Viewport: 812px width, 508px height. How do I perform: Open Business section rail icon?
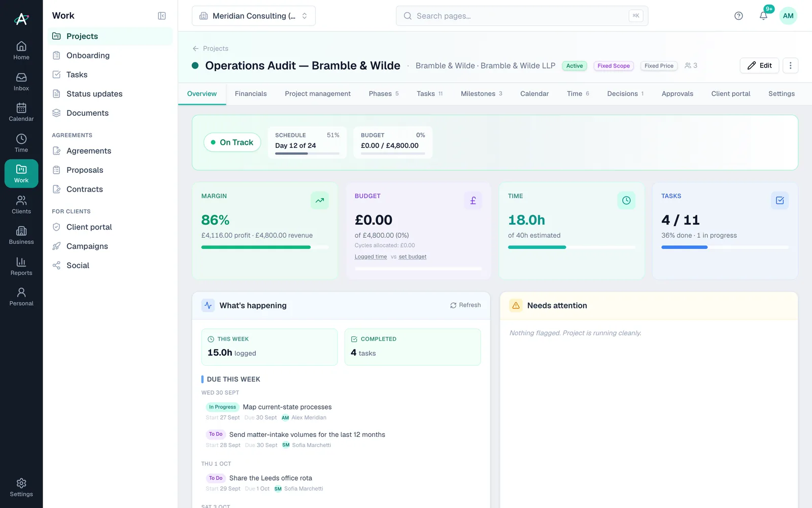click(x=21, y=235)
